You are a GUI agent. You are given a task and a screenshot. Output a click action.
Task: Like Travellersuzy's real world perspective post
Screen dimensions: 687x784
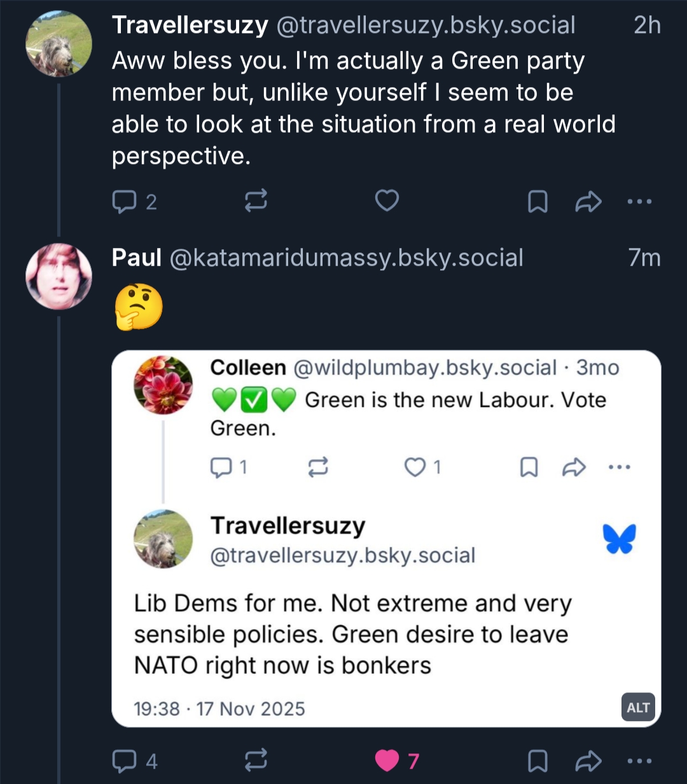[387, 201]
